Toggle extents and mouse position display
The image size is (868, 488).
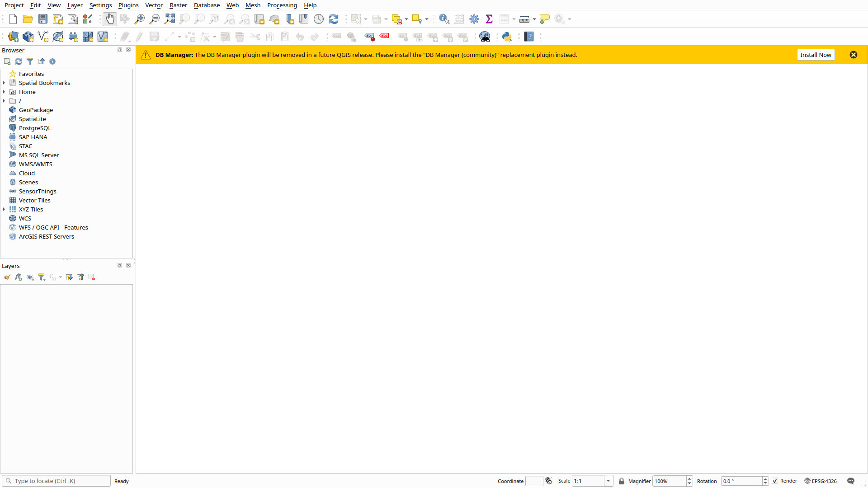click(x=549, y=481)
